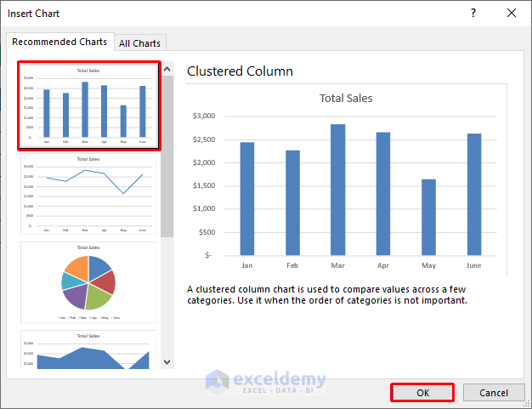Switch to the All Charts tab

coord(139,43)
